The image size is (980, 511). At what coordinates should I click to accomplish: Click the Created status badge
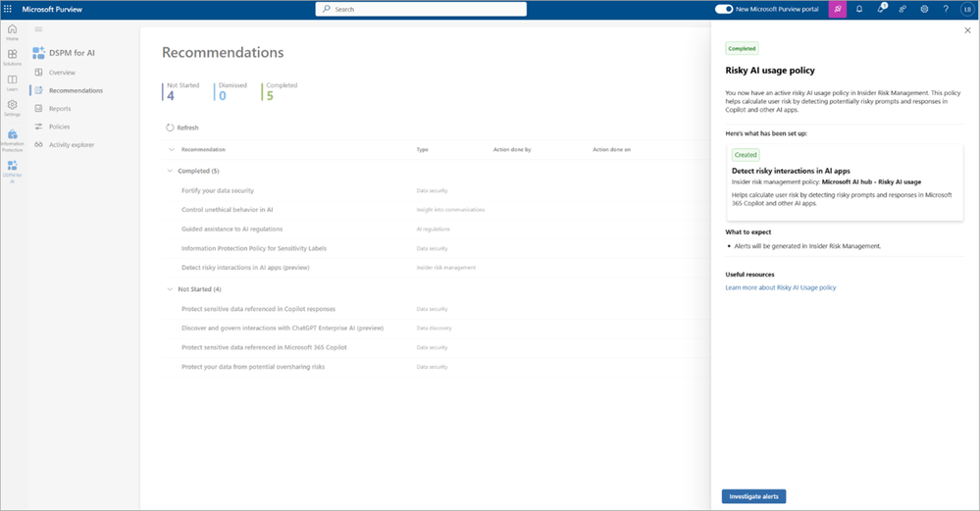746,155
